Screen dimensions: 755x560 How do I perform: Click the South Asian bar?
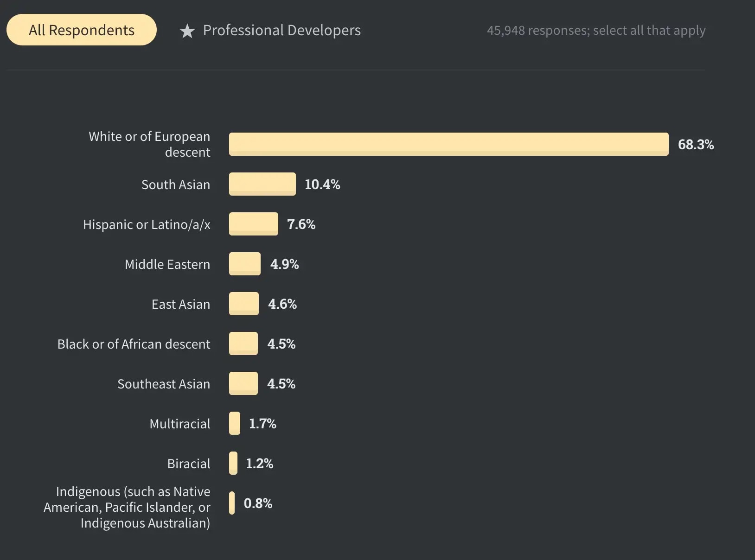[262, 184]
